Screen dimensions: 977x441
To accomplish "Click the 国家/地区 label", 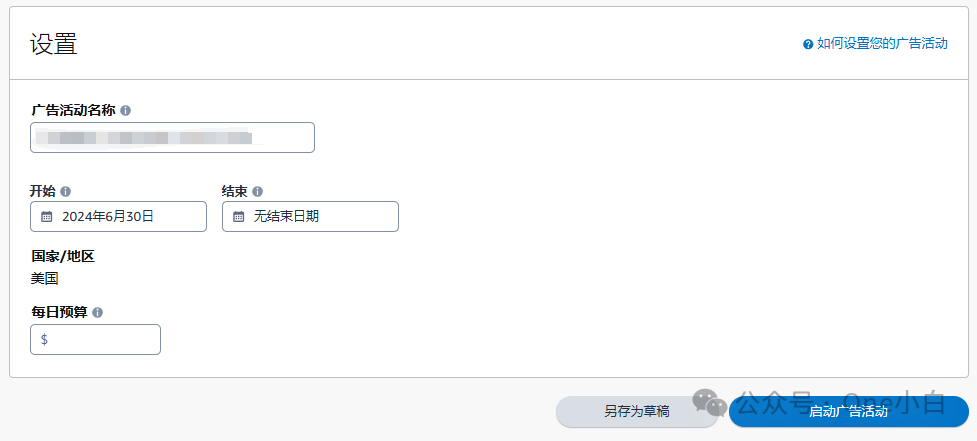I will (x=62, y=256).
